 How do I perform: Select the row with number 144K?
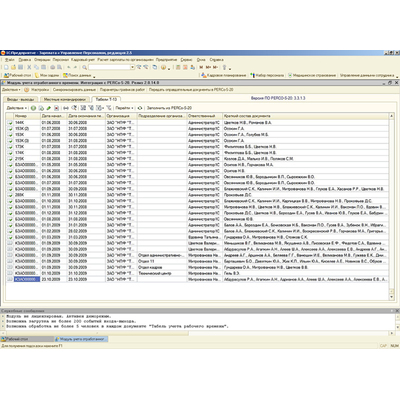coord(197,123)
